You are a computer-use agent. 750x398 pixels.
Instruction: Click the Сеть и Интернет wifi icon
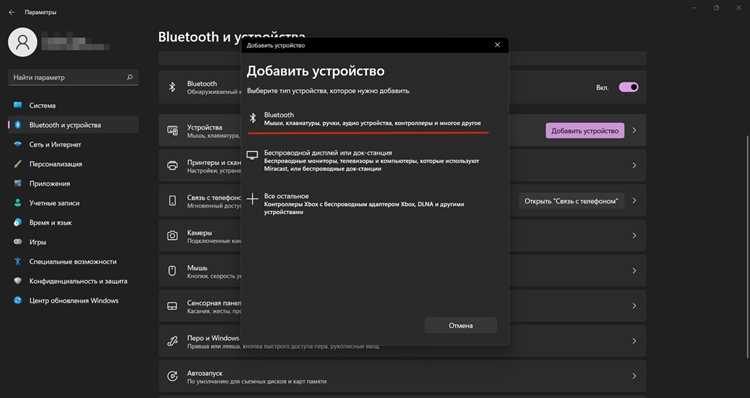coord(18,144)
